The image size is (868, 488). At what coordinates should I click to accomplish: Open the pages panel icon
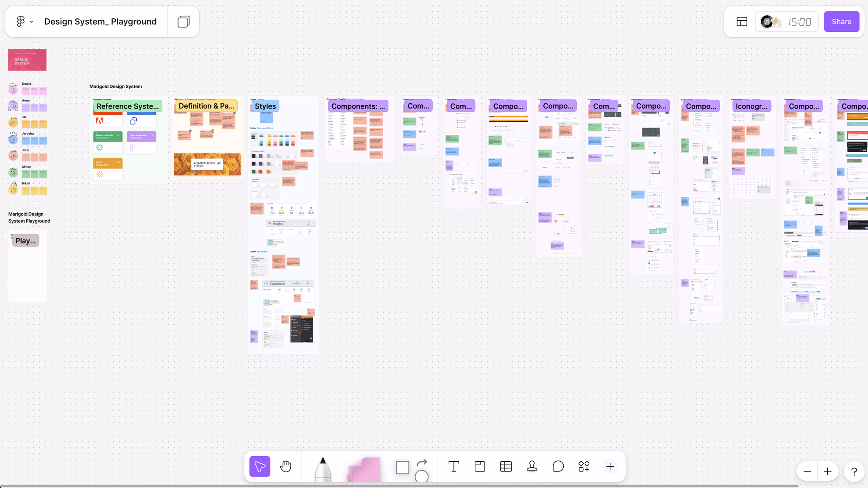[184, 22]
